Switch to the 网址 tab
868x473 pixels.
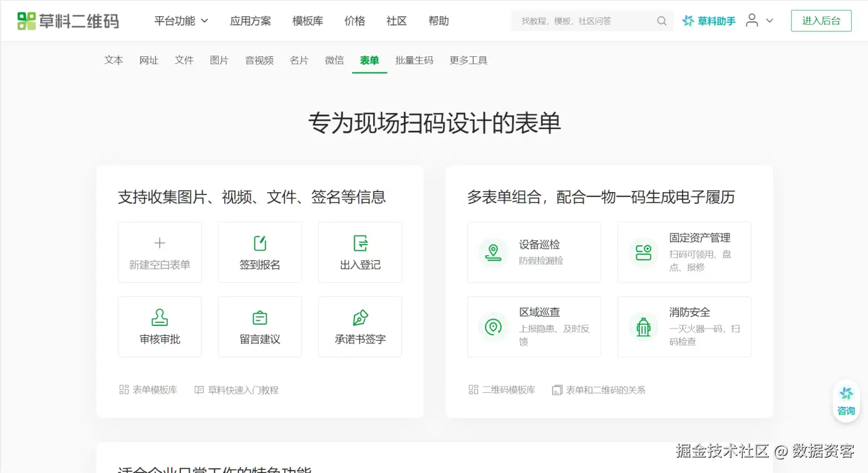[x=149, y=60]
